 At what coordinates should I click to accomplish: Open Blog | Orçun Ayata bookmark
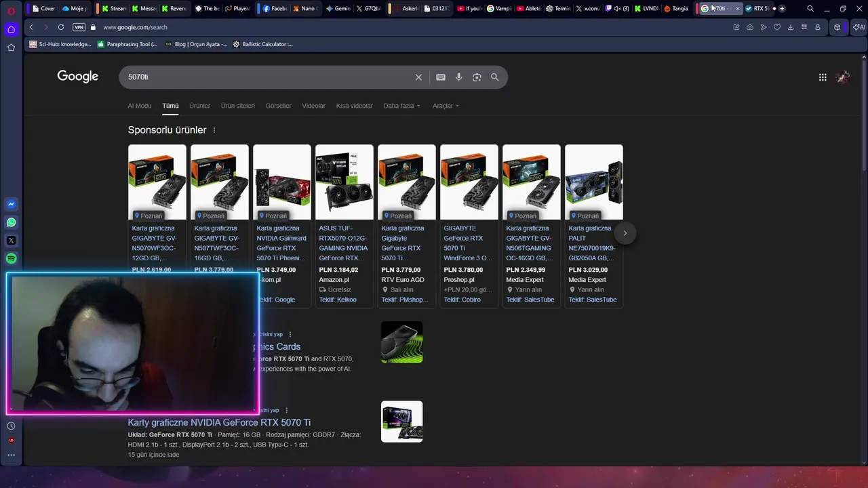pos(196,44)
